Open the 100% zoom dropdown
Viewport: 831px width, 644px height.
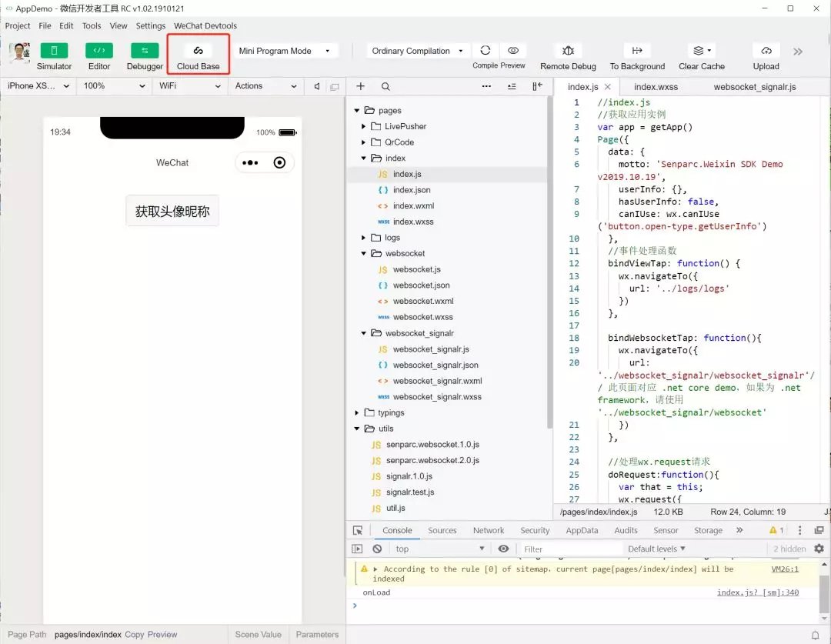(x=114, y=86)
